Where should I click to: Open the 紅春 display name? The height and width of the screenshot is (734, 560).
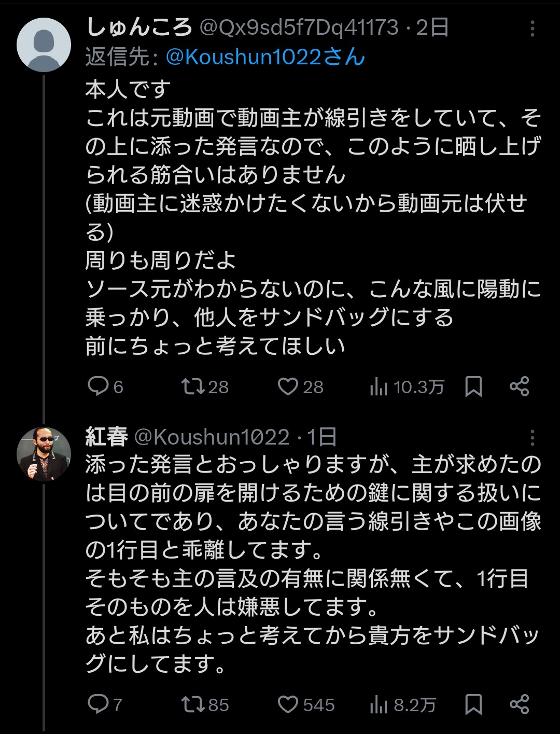point(107,437)
